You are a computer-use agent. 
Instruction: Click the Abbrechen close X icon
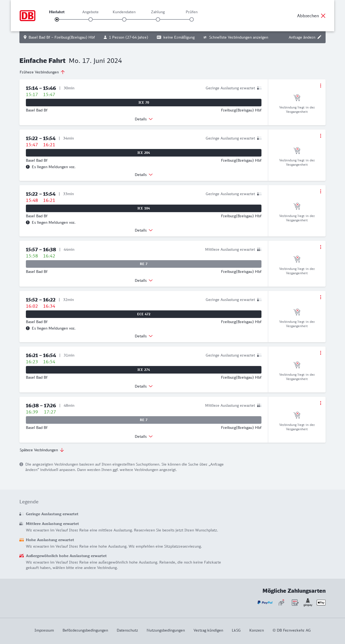pyautogui.click(x=323, y=16)
